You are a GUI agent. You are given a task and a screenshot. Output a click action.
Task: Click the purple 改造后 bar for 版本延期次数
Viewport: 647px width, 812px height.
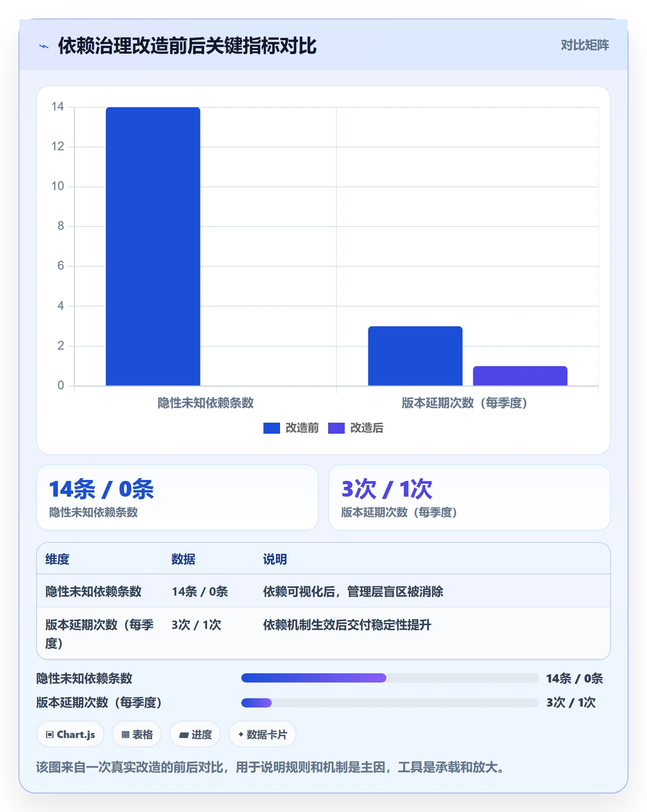point(520,376)
